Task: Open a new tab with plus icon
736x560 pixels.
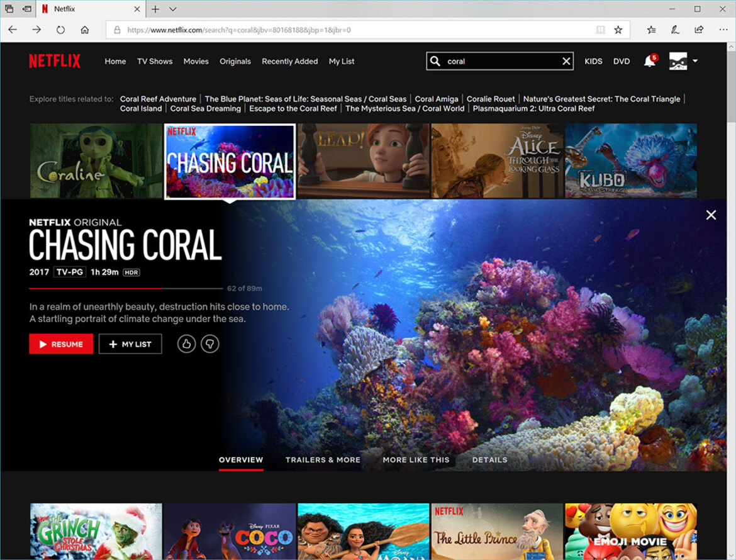Action: 155,9
